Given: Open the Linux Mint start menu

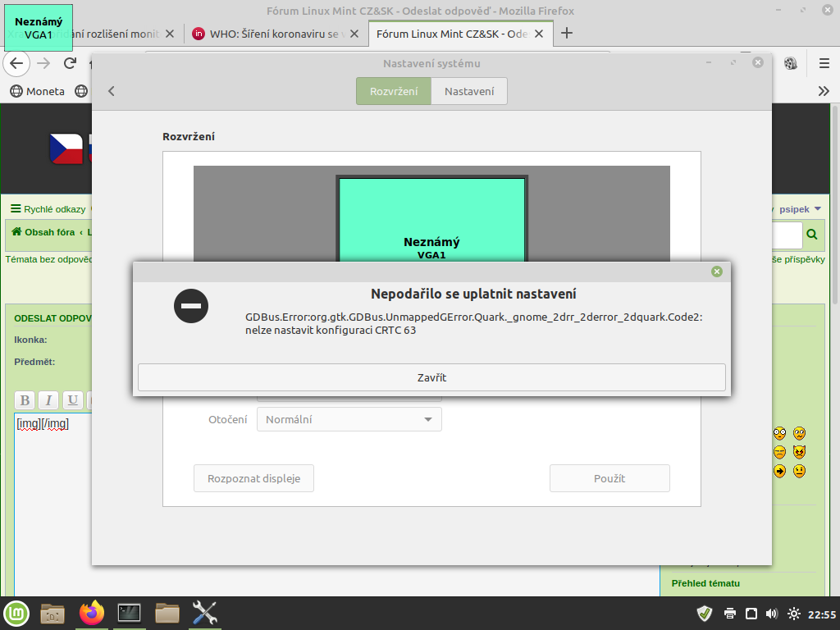Looking at the screenshot, I should pos(16,613).
